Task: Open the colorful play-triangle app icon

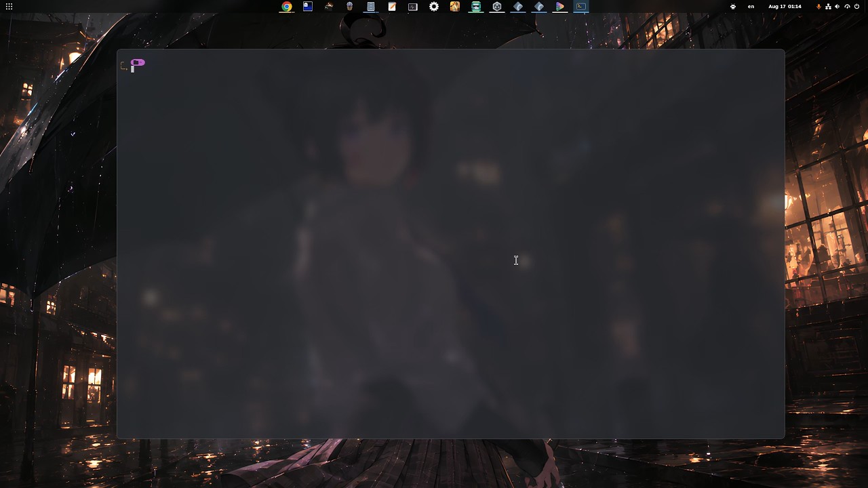Action: (x=560, y=7)
